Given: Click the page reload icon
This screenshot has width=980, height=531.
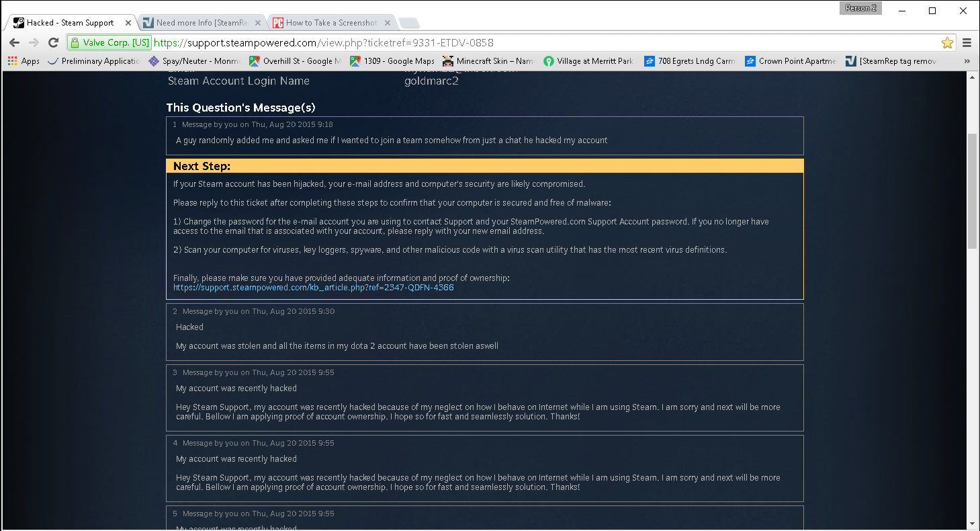Looking at the screenshot, I should [x=54, y=42].
